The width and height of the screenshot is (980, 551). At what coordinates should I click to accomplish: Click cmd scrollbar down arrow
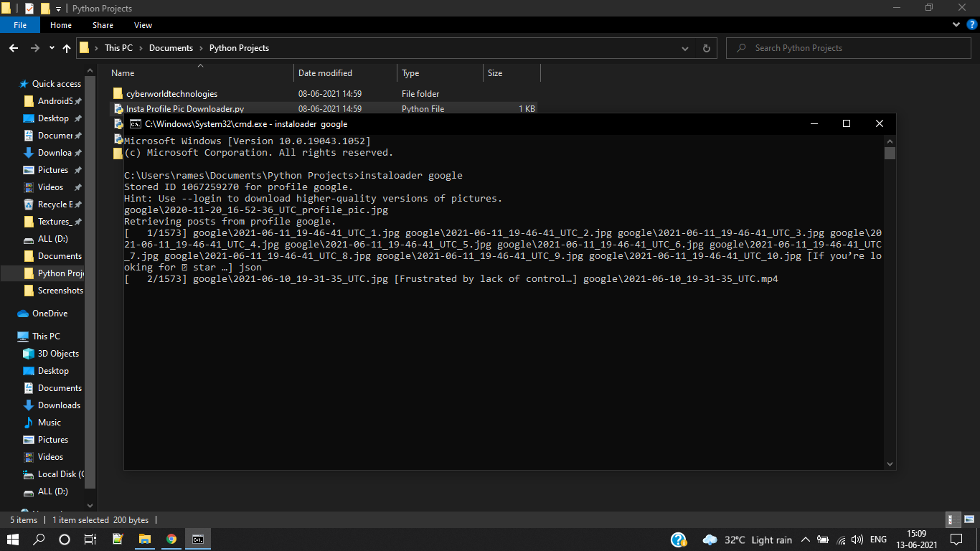(x=890, y=463)
